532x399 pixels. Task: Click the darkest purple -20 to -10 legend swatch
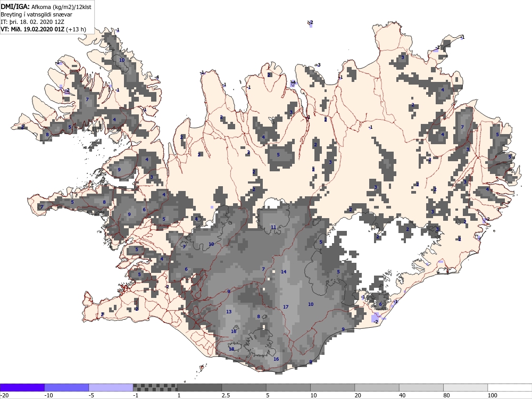click(x=22, y=387)
